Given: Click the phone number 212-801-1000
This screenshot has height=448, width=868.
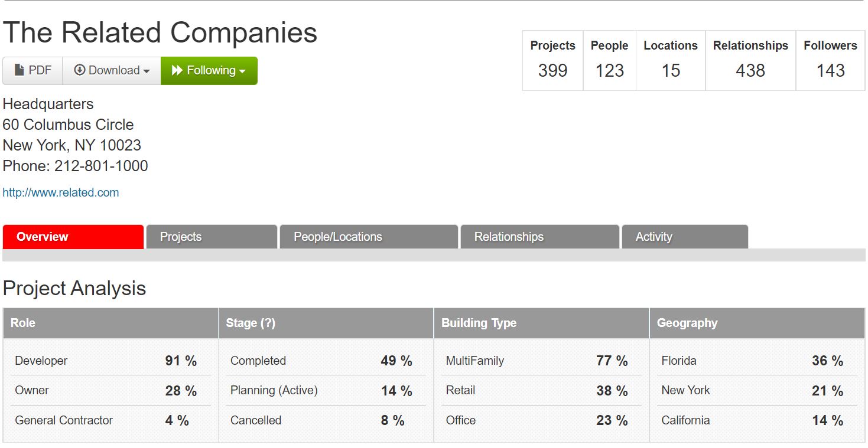Looking at the screenshot, I should (101, 166).
